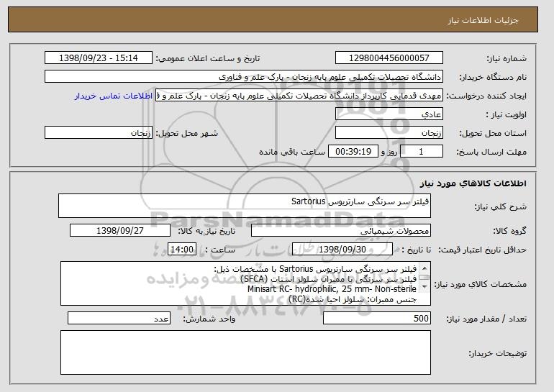Click the section title اطلاعات کالاهای مورد نیاز

pos(473,183)
